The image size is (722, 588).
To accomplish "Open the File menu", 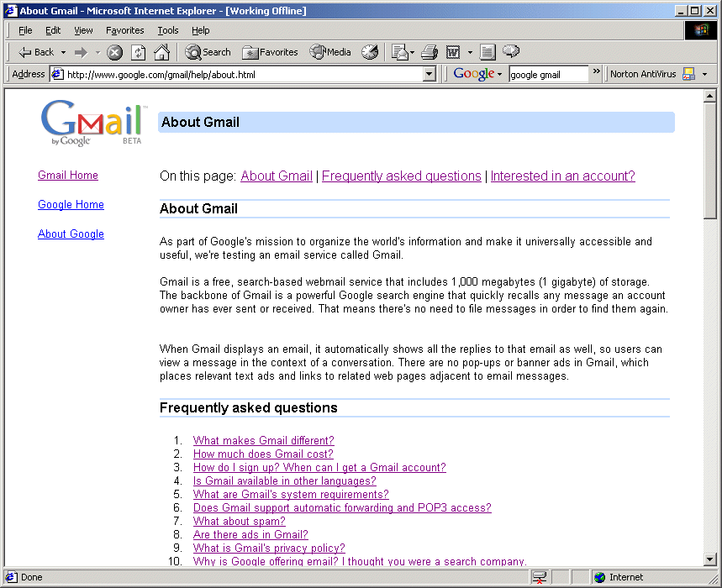I will pos(25,30).
